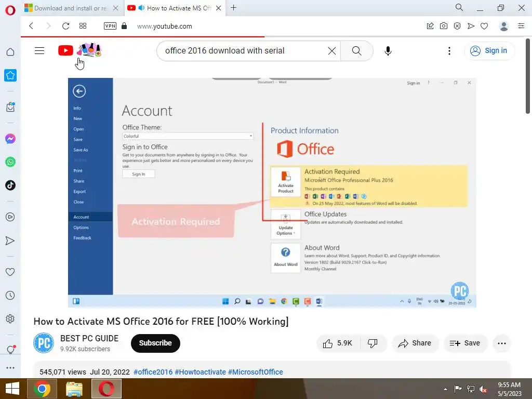This screenshot has width=532, height=399.
Task: Submit search with YouTube magnifier button
Action: tap(356, 51)
